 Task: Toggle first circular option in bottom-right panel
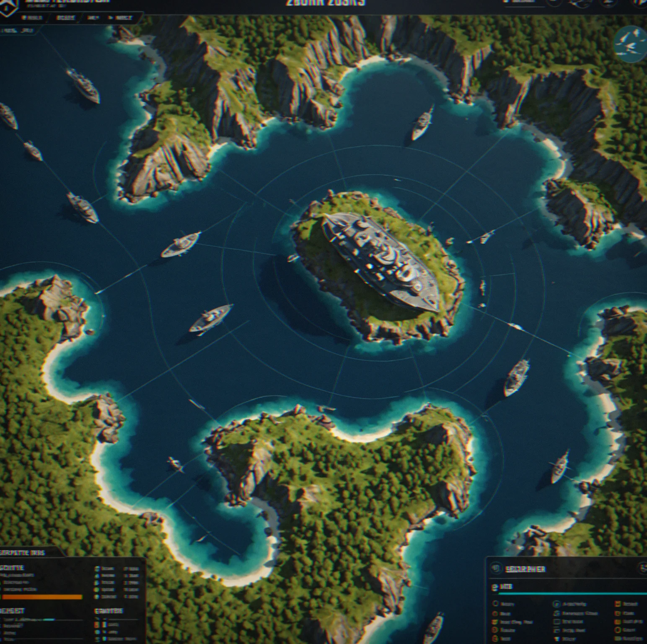click(496, 604)
